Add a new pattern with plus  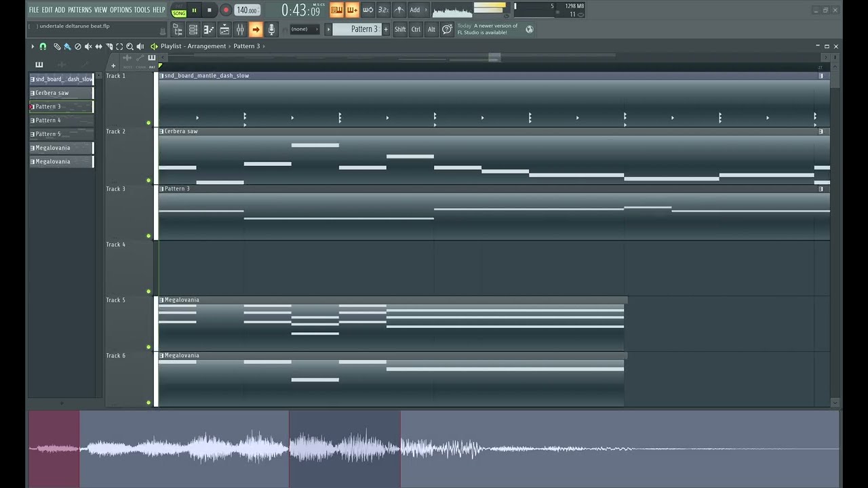(386, 29)
